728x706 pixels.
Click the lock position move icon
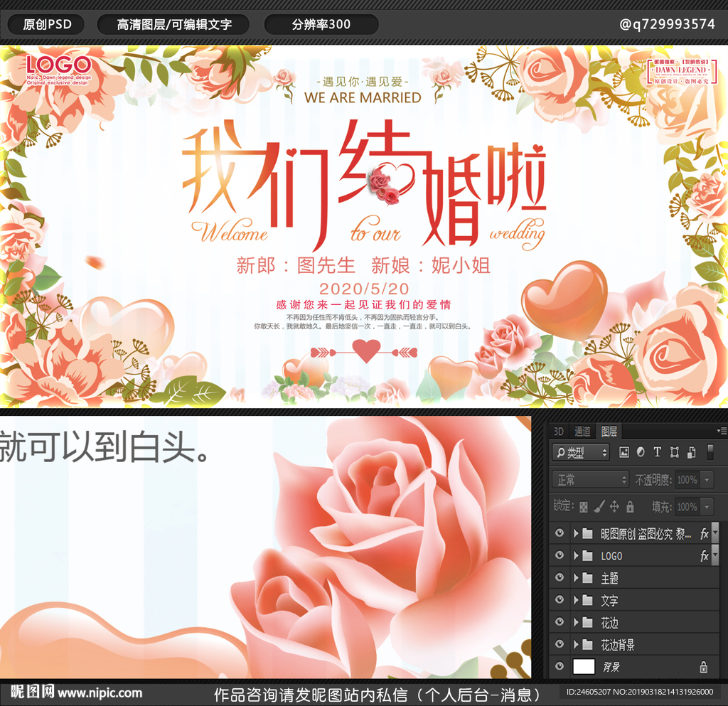coord(614,507)
